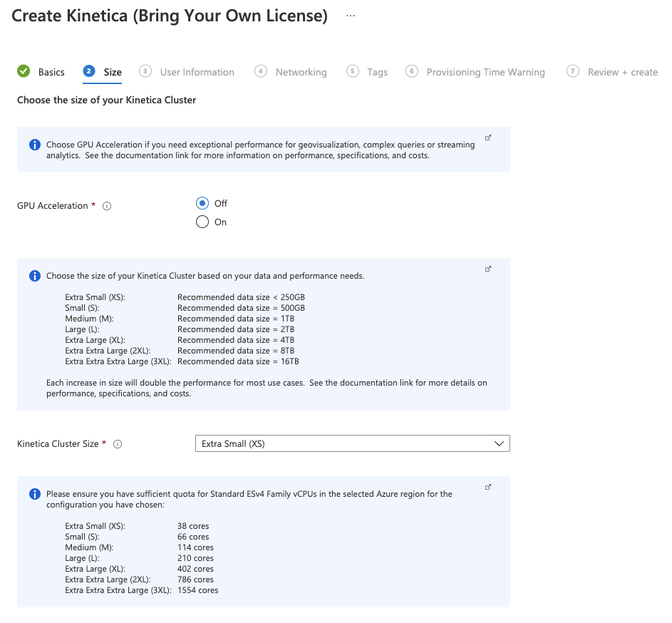Select the Off radio button for GPU Acceleration
The height and width of the screenshot is (623, 672).
[x=202, y=203]
